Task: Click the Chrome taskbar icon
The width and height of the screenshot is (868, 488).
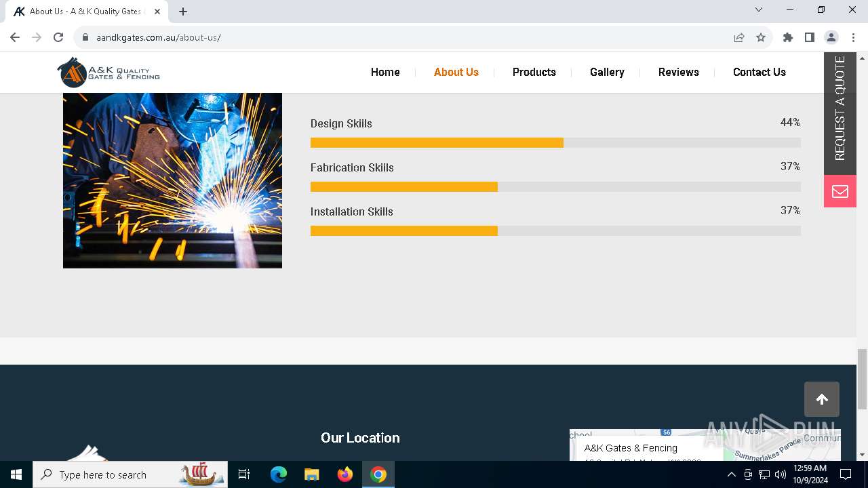Action: (x=378, y=474)
